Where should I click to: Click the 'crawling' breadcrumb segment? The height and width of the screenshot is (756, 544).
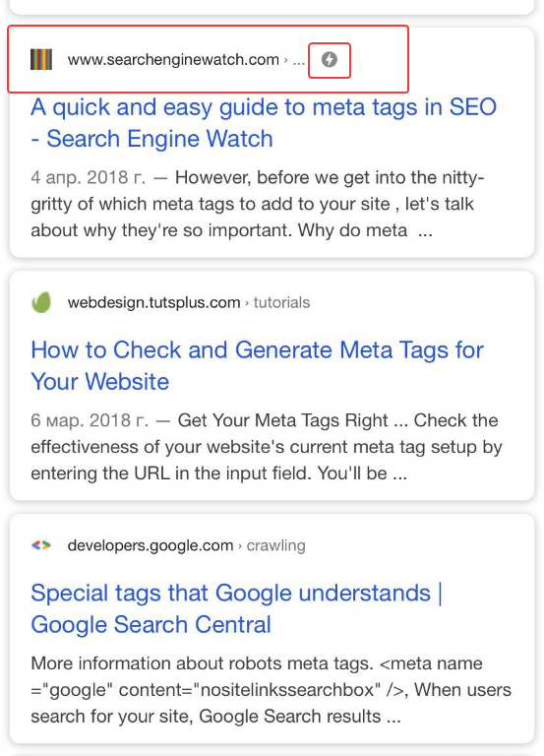click(x=276, y=545)
